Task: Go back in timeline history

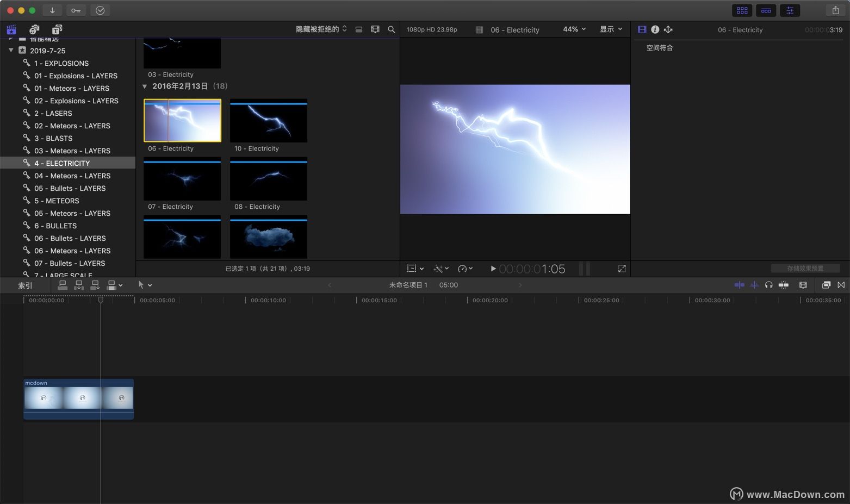Action: (330, 285)
